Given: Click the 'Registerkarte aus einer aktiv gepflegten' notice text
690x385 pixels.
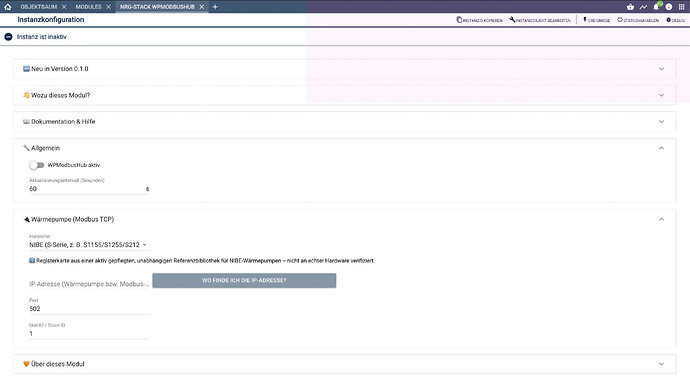Looking at the screenshot, I should click(205, 260).
